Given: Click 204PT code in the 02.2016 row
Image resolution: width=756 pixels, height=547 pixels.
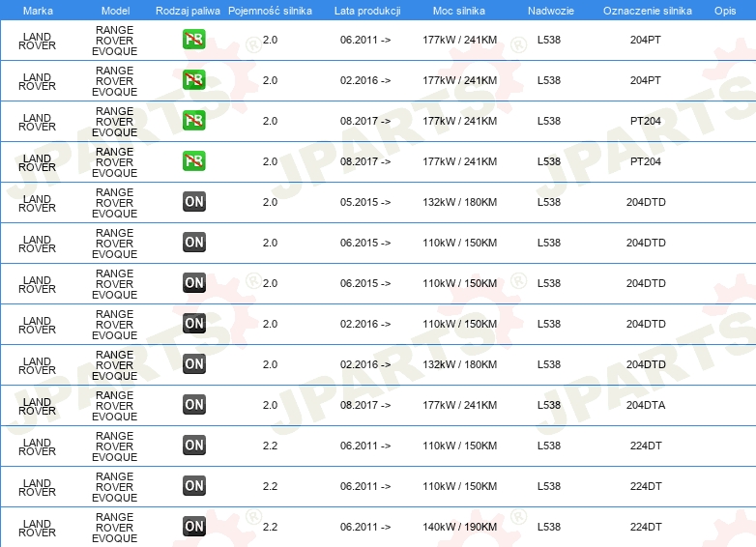Looking at the screenshot, I should point(645,80).
